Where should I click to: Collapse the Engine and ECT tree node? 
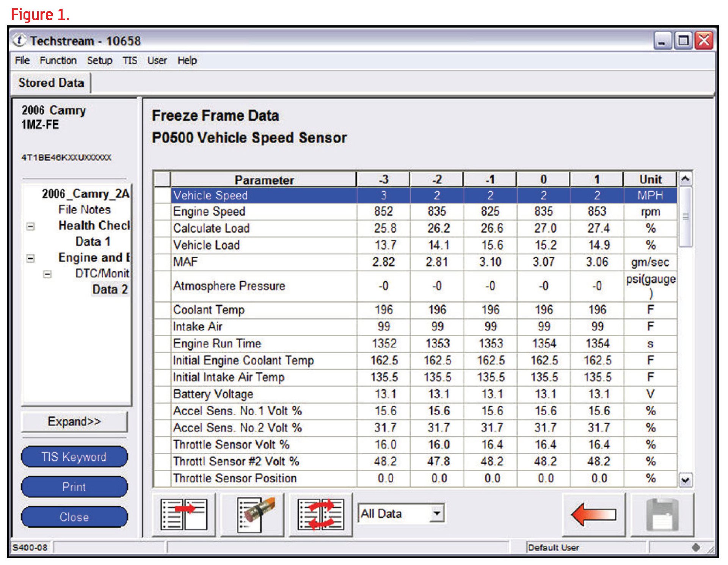31,258
